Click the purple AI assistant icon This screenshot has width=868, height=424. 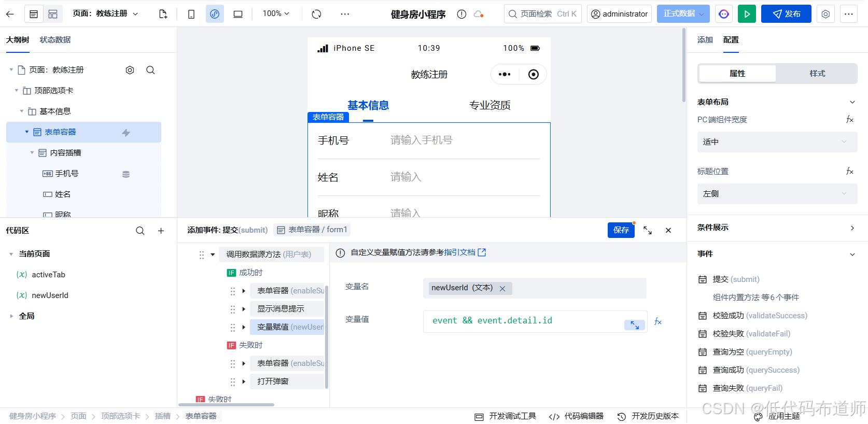point(724,14)
